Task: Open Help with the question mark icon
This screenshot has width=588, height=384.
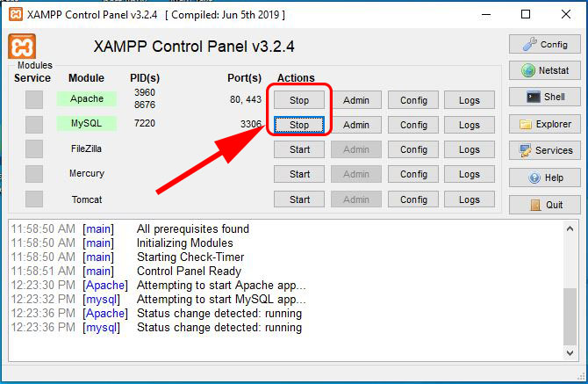Action: (544, 178)
